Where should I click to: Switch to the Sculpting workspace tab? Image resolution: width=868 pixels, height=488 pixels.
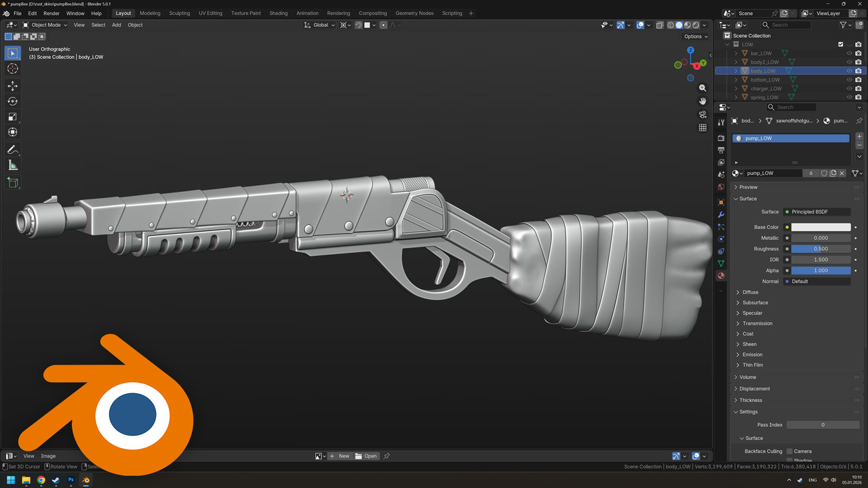[180, 13]
